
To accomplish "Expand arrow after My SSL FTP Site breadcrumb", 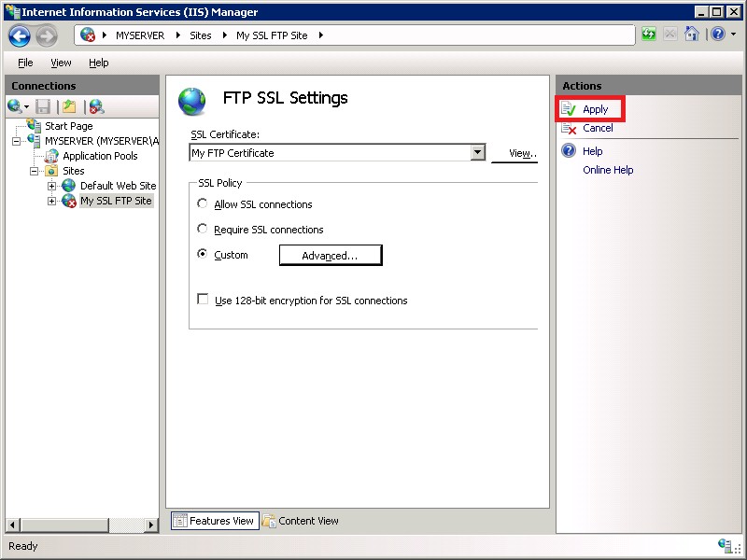I will pyautogui.click(x=321, y=35).
